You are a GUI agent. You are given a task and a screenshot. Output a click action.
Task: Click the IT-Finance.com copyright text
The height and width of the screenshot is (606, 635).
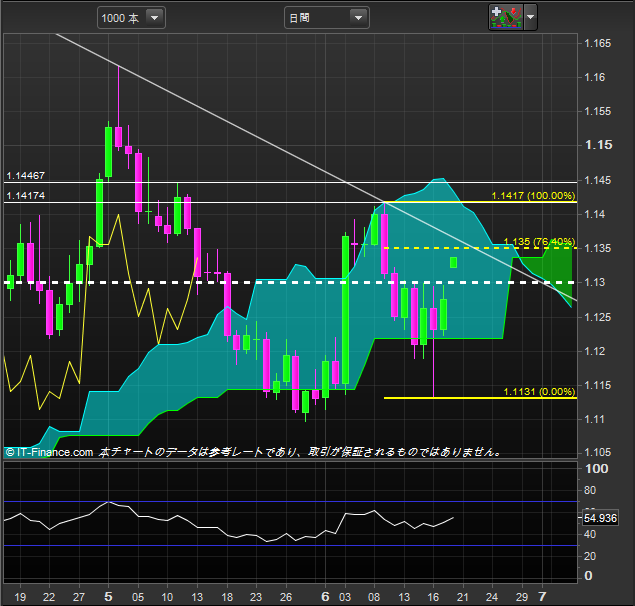49,452
